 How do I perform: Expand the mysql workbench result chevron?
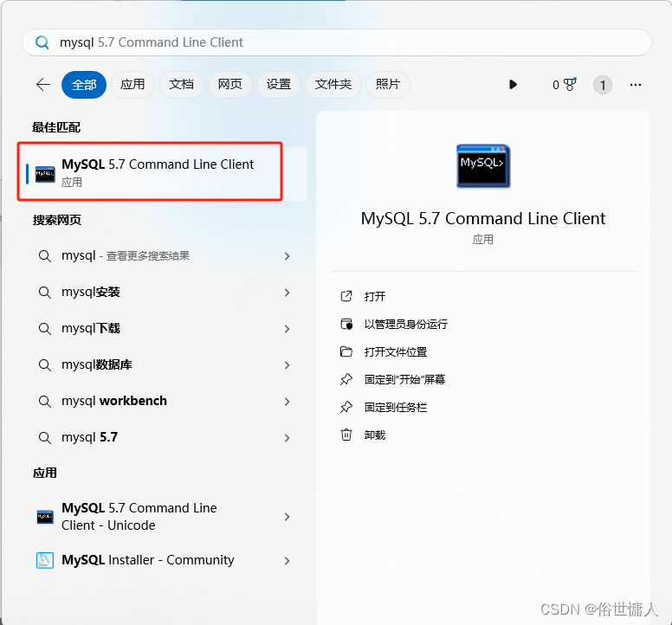288,402
